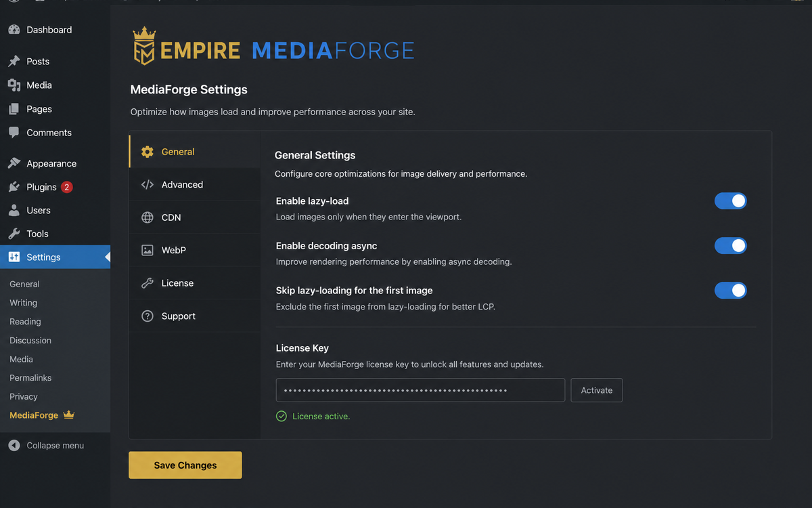Click the key icon for License
812x508 pixels.
coord(147,283)
